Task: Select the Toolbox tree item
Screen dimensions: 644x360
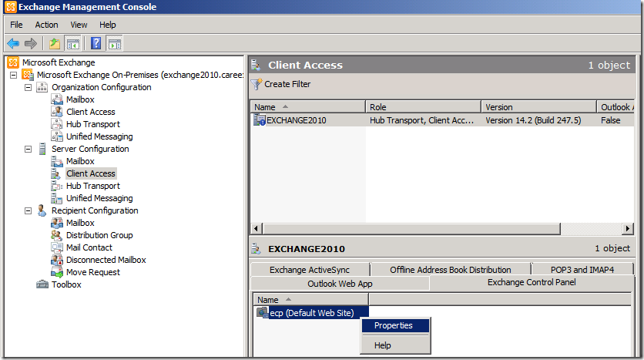Action: tap(66, 284)
